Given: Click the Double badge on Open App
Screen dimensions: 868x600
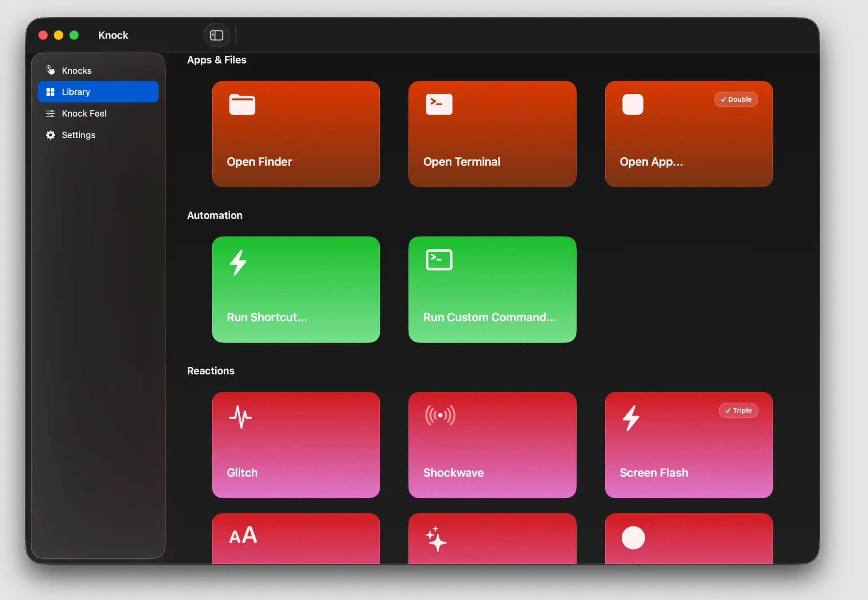Looking at the screenshot, I should 736,99.
